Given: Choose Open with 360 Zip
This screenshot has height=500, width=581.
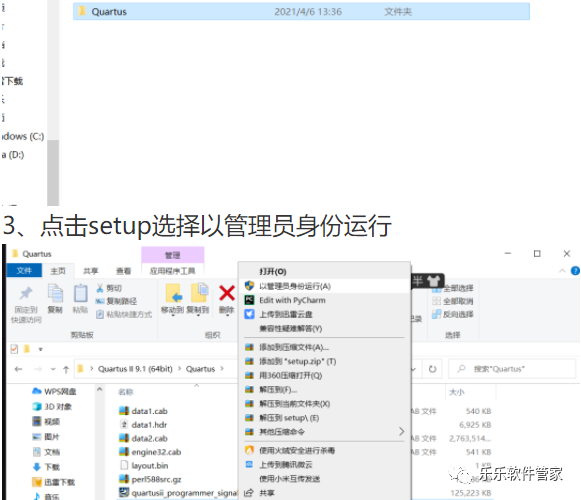Looking at the screenshot, I should pos(325,375).
